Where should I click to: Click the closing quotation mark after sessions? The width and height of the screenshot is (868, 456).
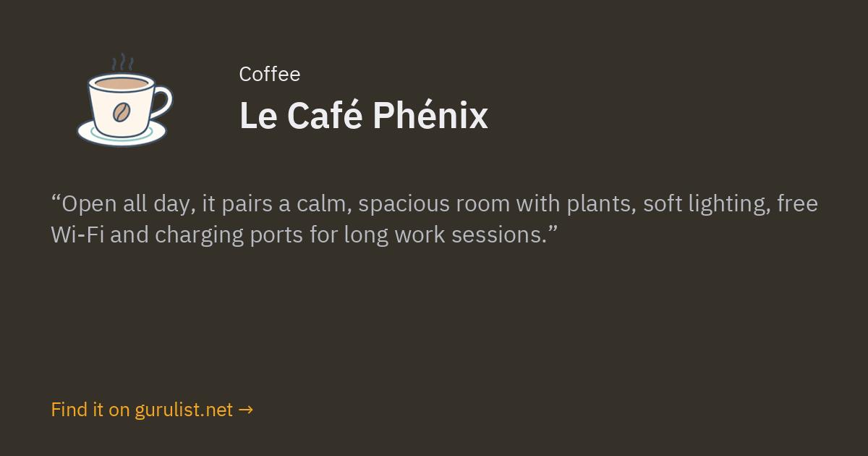tap(553, 229)
